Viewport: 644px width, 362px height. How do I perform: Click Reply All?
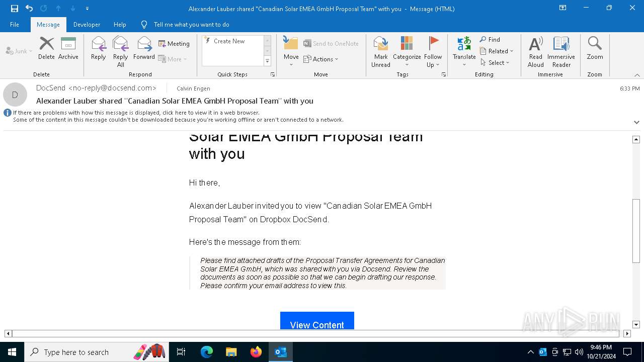(x=121, y=52)
